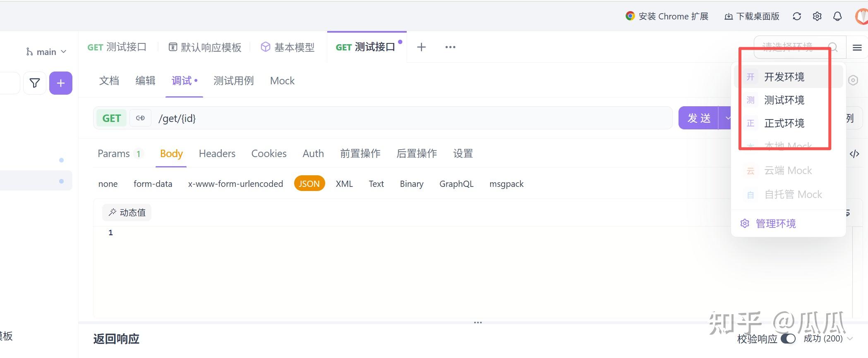Click the link icon beside GET
Image resolution: width=868 pixels, height=358 pixels.
140,118
